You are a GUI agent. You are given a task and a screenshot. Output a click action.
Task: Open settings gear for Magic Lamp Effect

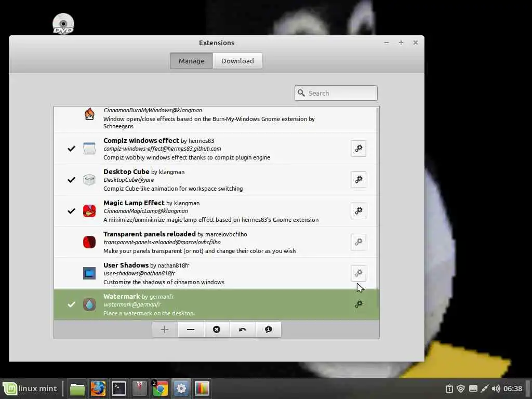[x=358, y=211]
